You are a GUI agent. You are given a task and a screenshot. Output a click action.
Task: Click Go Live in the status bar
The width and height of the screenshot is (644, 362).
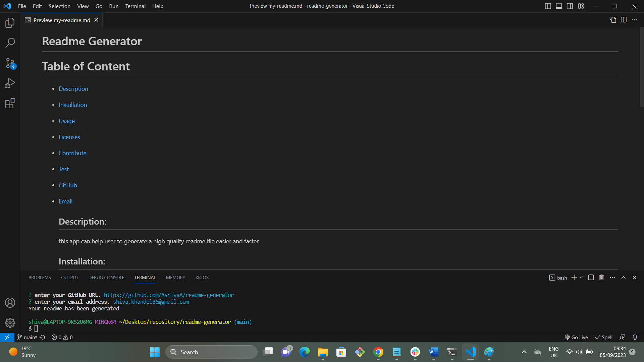[576, 337]
